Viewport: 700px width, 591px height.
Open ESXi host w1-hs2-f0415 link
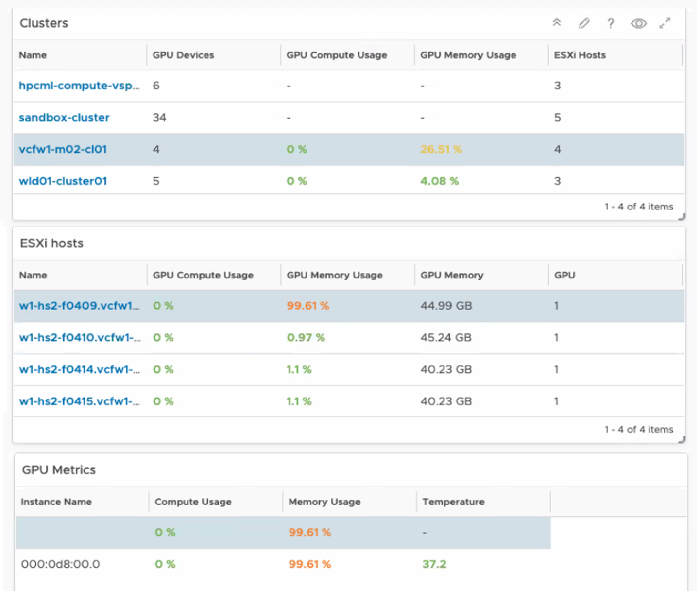79,401
